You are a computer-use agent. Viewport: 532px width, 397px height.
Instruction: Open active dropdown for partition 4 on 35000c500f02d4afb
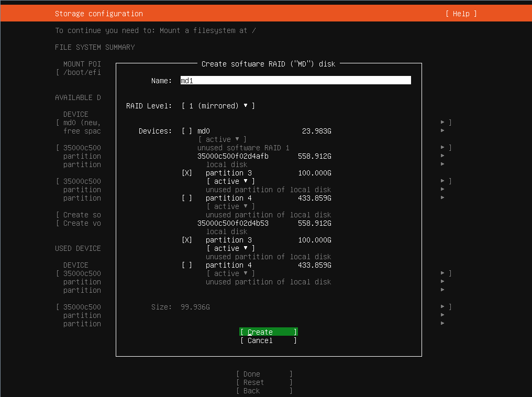230,206
